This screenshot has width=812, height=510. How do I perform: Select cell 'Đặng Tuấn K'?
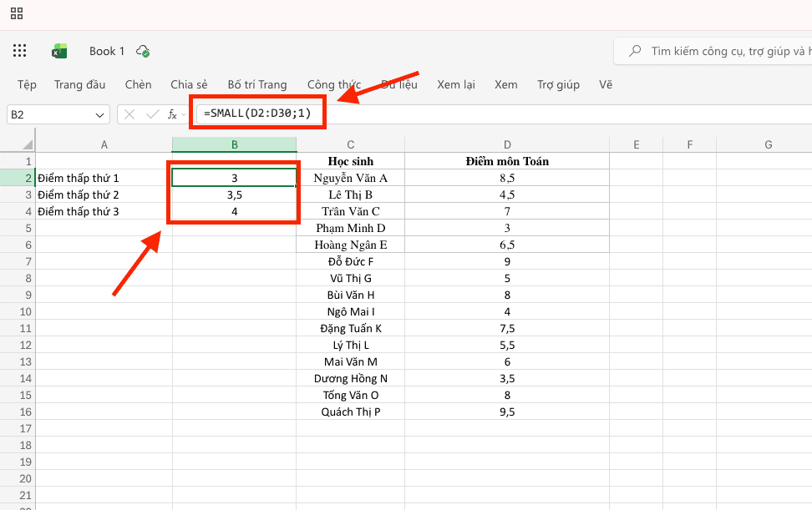[x=351, y=328]
